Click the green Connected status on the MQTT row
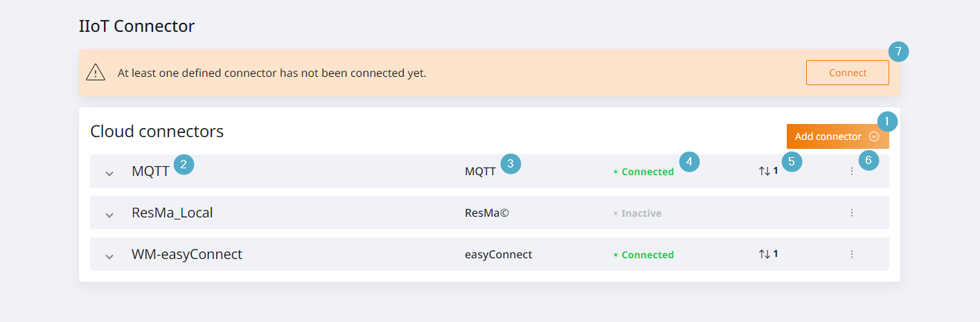The height and width of the screenshot is (322, 980). point(643,172)
